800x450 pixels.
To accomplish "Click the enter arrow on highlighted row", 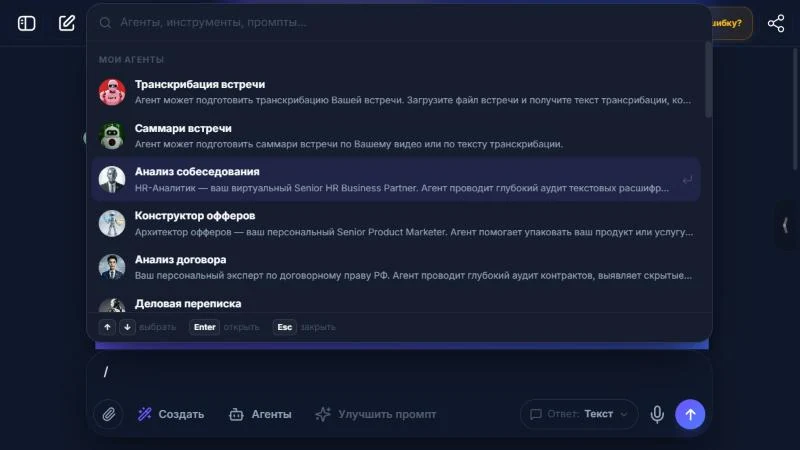I will tap(687, 180).
